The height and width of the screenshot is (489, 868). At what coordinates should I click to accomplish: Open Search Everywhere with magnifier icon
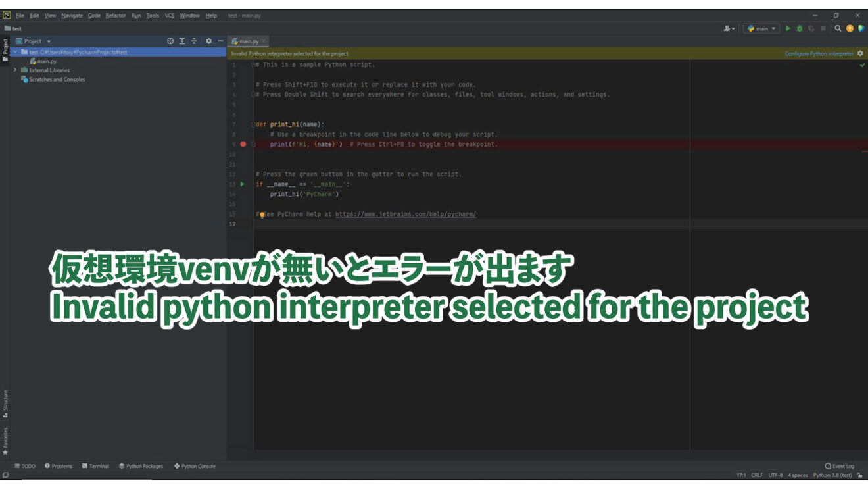click(x=836, y=28)
